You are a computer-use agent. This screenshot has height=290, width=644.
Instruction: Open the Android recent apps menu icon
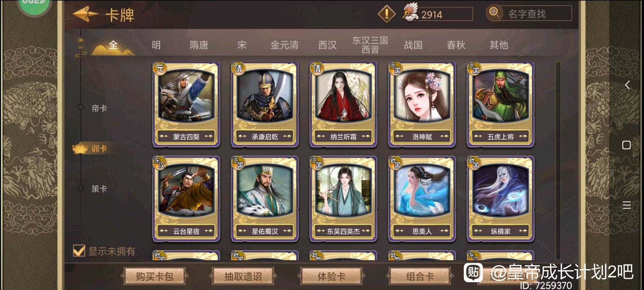pos(627,205)
